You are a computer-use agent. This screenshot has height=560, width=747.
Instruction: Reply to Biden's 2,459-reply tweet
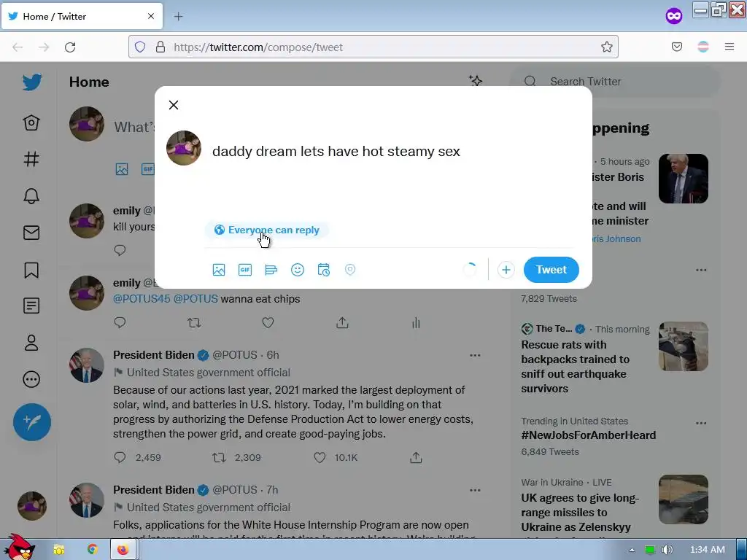pos(120,458)
